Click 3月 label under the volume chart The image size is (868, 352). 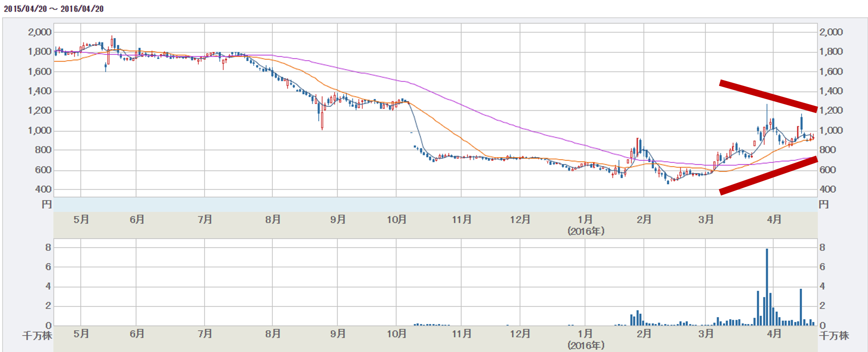pos(706,334)
